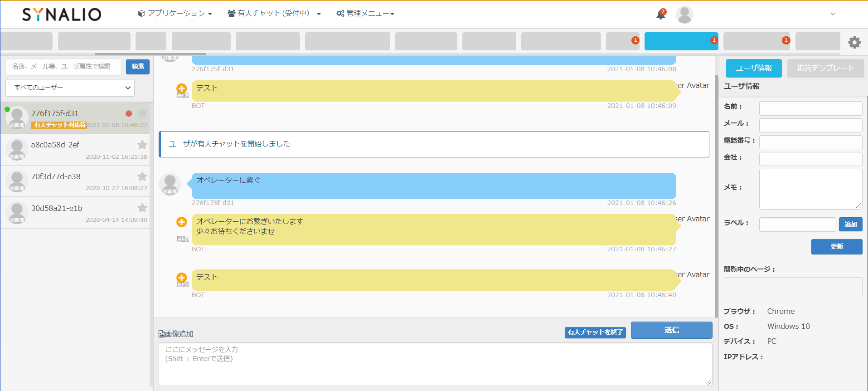Click the image add icon

[x=162, y=334]
